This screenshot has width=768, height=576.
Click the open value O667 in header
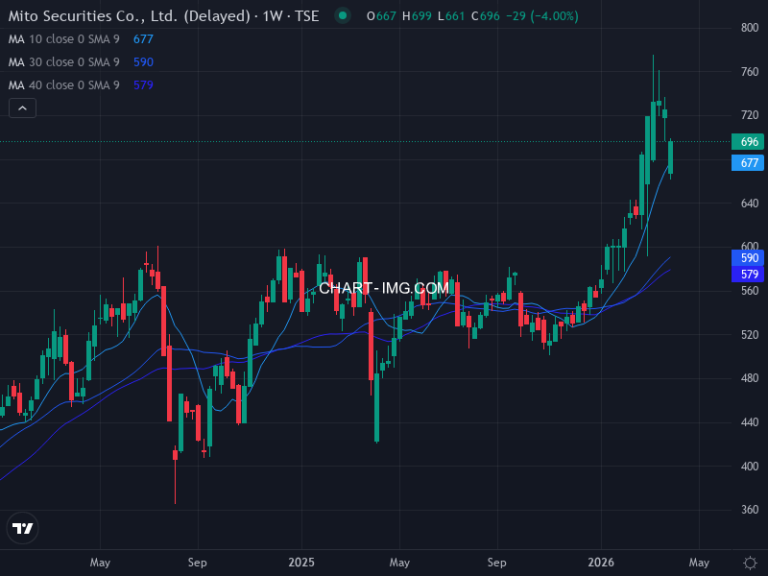pos(381,16)
